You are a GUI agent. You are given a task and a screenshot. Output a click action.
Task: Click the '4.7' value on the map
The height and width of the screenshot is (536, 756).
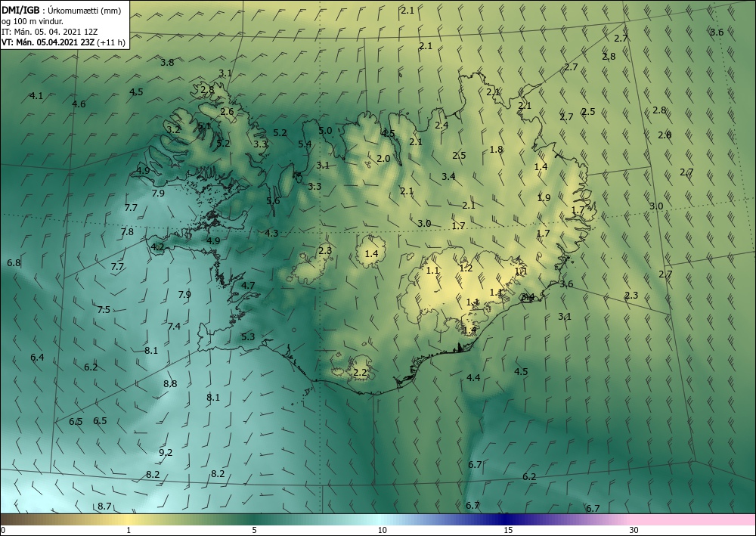pyautogui.click(x=248, y=285)
